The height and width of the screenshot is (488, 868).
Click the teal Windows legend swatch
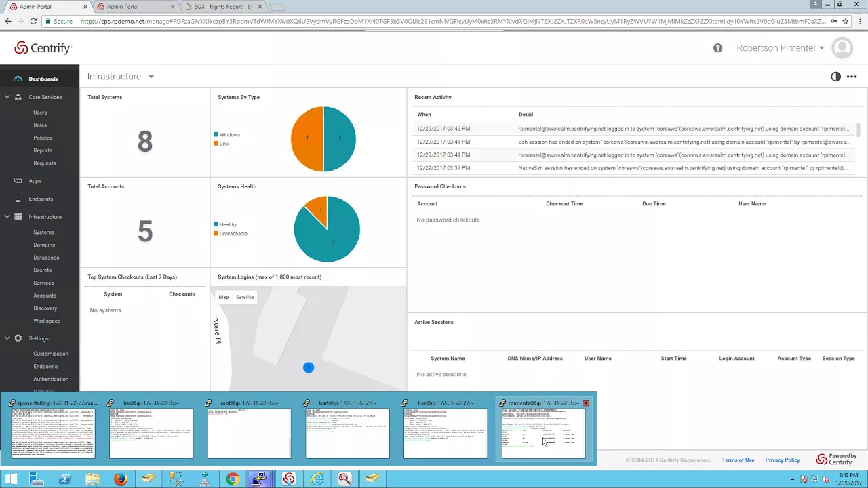tap(216, 135)
